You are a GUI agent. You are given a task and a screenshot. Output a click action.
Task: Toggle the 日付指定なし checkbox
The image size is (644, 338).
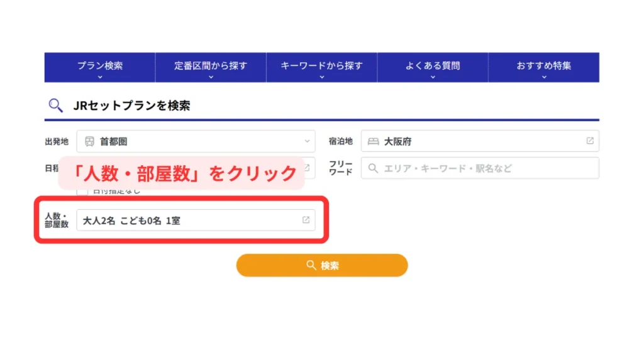coord(82,191)
